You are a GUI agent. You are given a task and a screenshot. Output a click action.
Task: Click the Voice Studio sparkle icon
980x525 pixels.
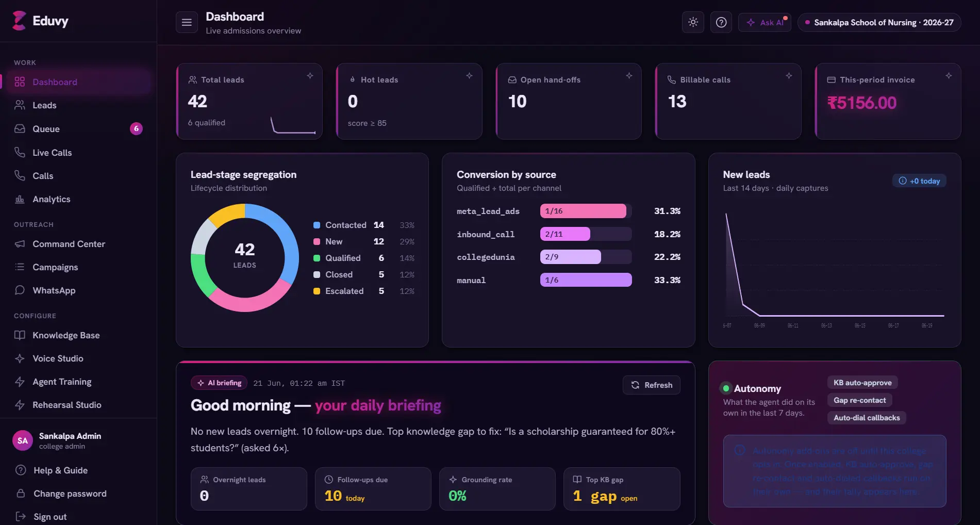click(x=20, y=358)
